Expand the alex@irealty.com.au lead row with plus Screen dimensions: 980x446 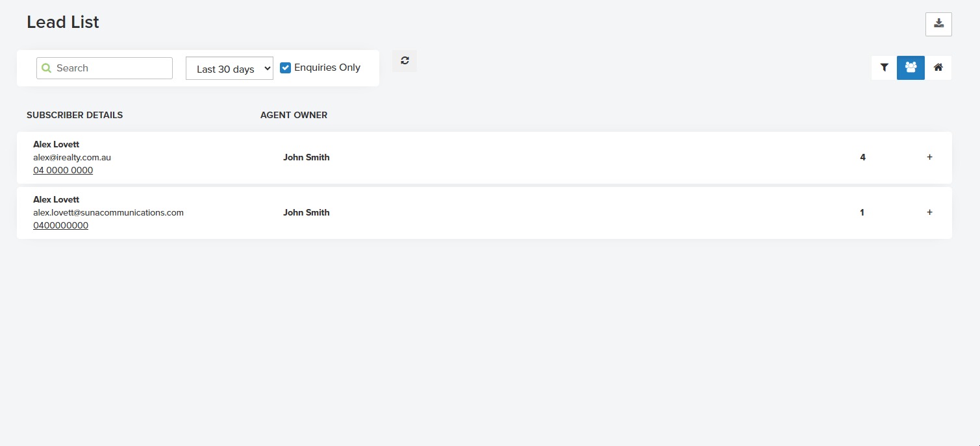[x=929, y=157]
